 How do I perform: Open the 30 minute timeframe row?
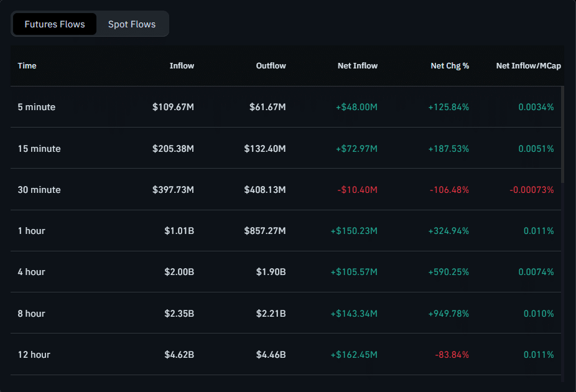[39, 190]
